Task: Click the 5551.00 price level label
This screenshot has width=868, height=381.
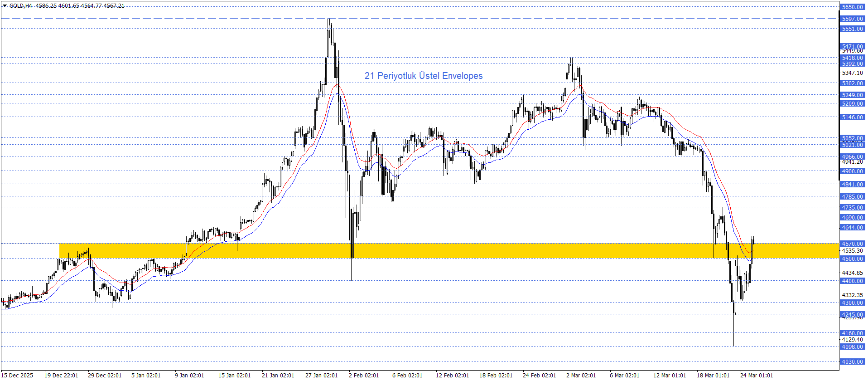Action: click(x=852, y=29)
